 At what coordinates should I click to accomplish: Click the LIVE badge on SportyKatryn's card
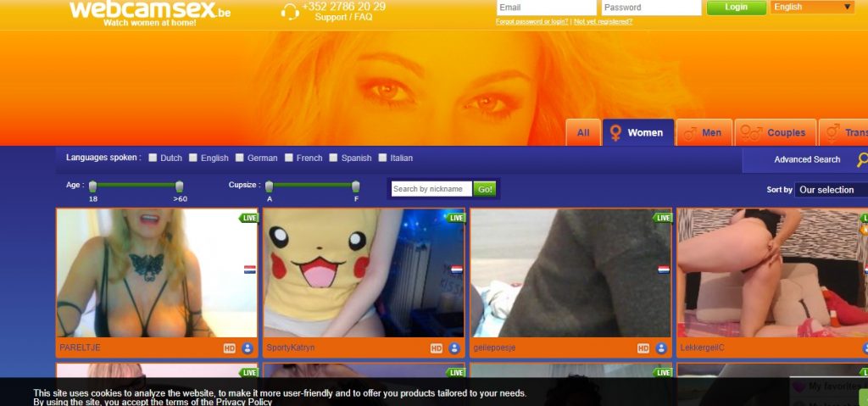(x=455, y=218)
